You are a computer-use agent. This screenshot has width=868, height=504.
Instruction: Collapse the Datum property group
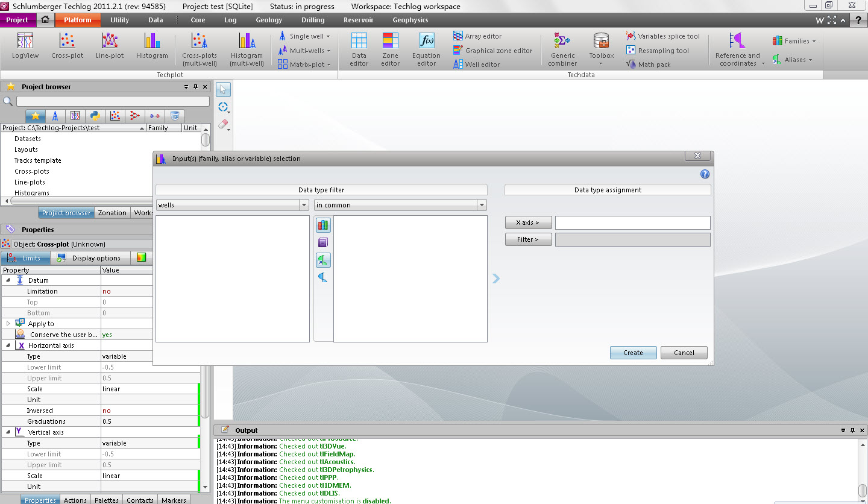8,280
